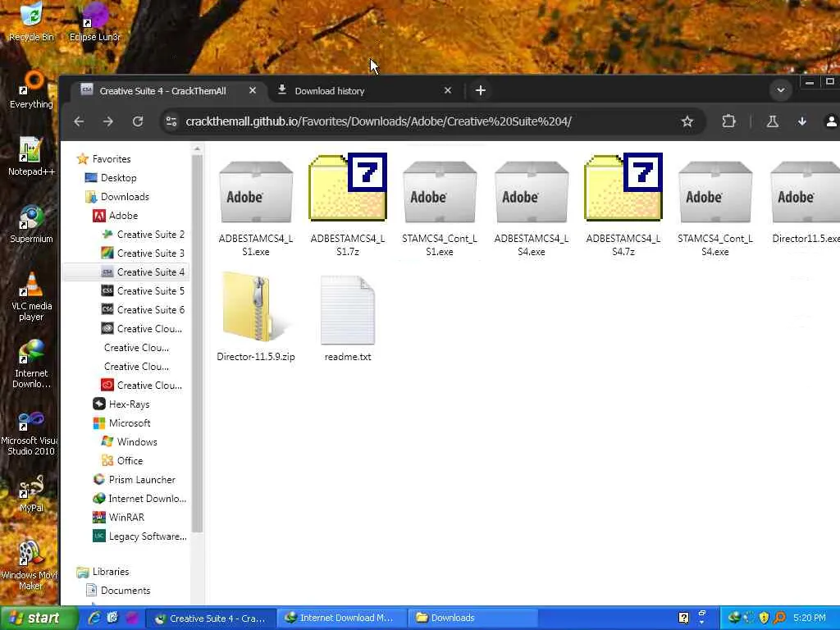Screen dimensions: 840x630
Task: Open Creative Suite 5 in the sidebar
Action: (x=143, y=291)
